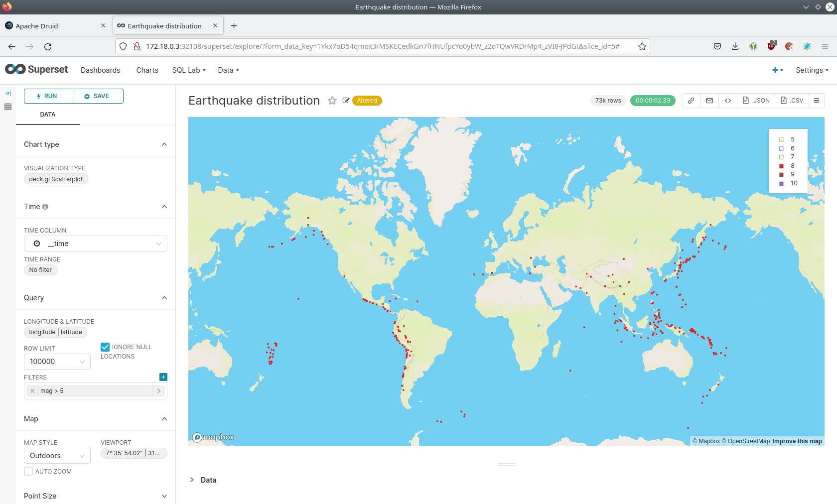The image size is (837, 504).
Task: Toggle Ignore Null Locations checkbox
Action: tap(105, 347)
